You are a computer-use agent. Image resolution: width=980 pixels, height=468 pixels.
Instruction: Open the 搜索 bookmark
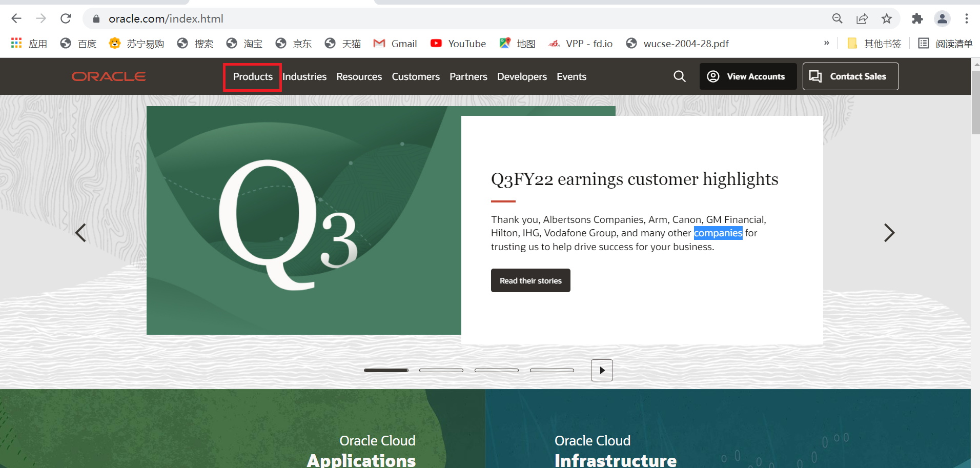[x=195, y=44]
